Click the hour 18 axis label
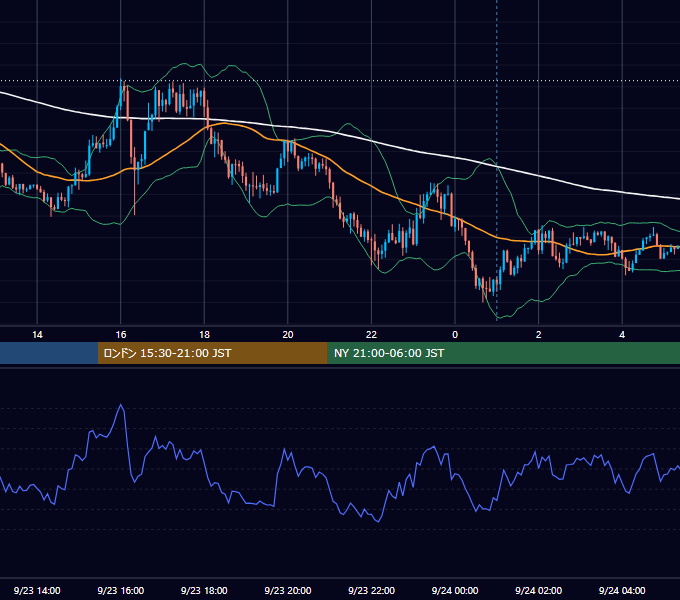 (x=204, y=335)
